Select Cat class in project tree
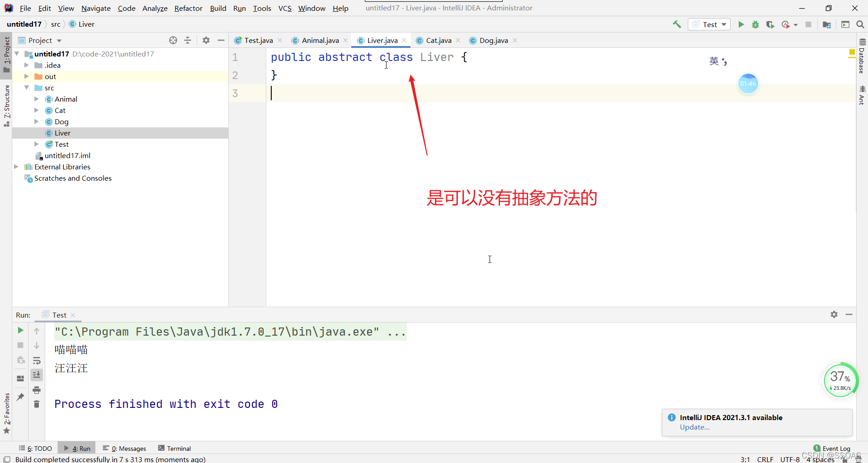Image resolution: width=868 pixels, height=463 pixels. [x=60, y=110]
